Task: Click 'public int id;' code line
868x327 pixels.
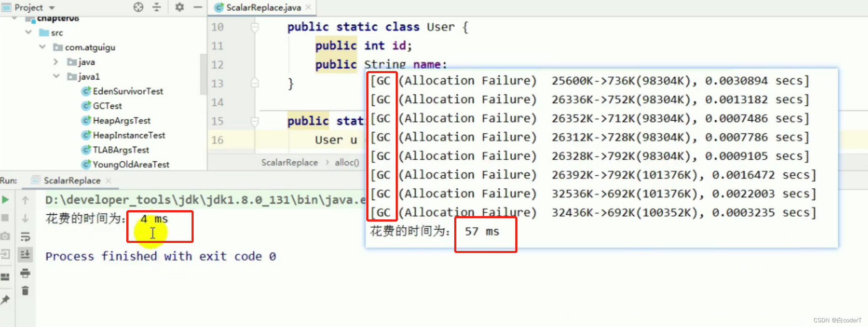Action: coord(364,45)
